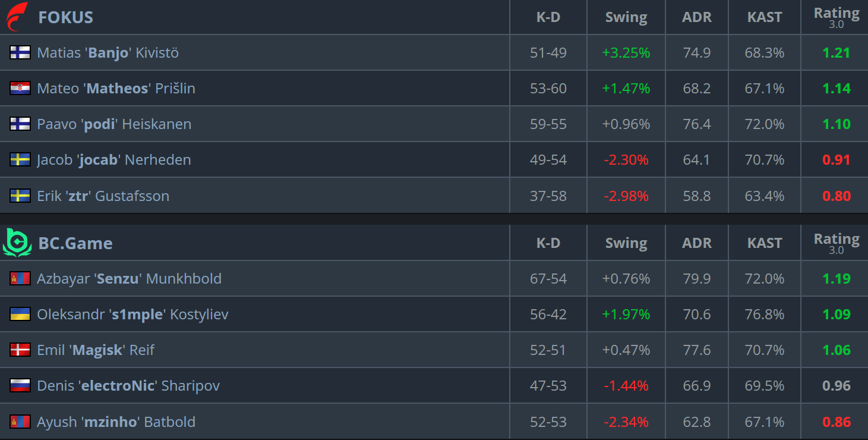Click the Swedish flag next to jocab
The width and height of the screenshot is (868, 440).
click(20, 159)
